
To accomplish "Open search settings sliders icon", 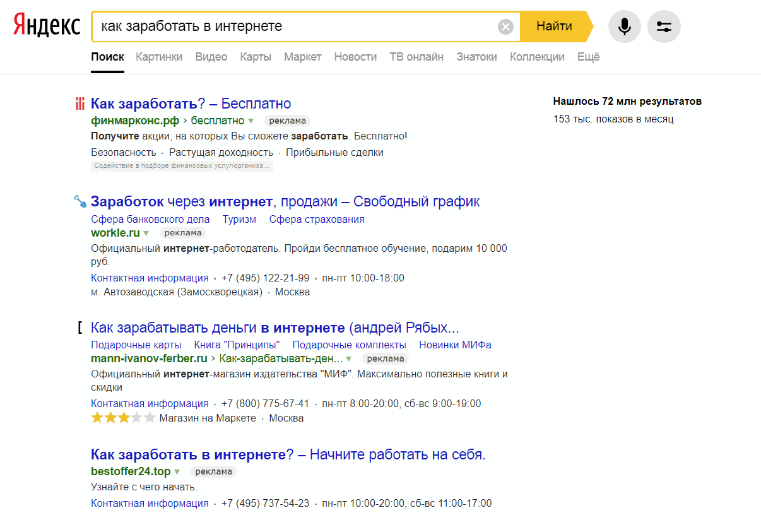I will (x=664, y=27).
